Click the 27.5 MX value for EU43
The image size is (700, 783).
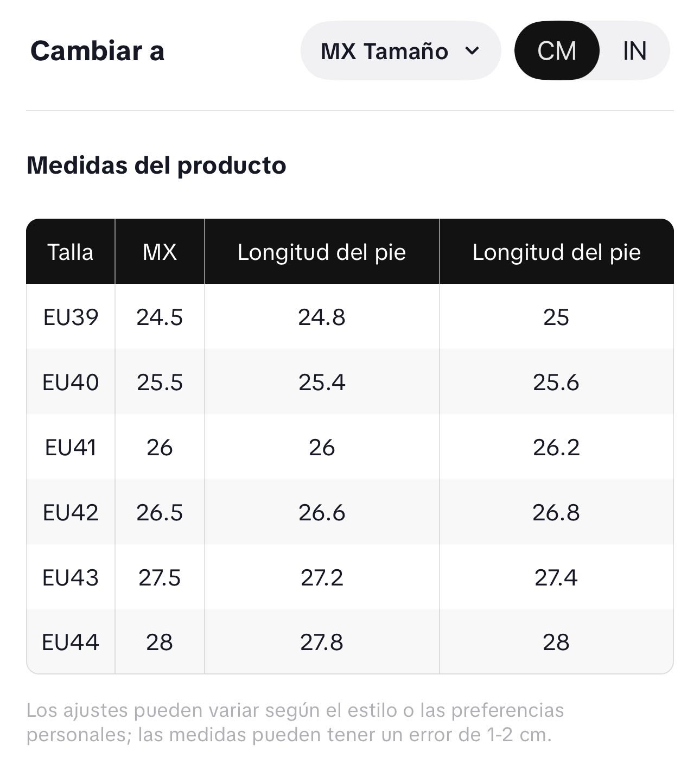click(x=160, y=577)
